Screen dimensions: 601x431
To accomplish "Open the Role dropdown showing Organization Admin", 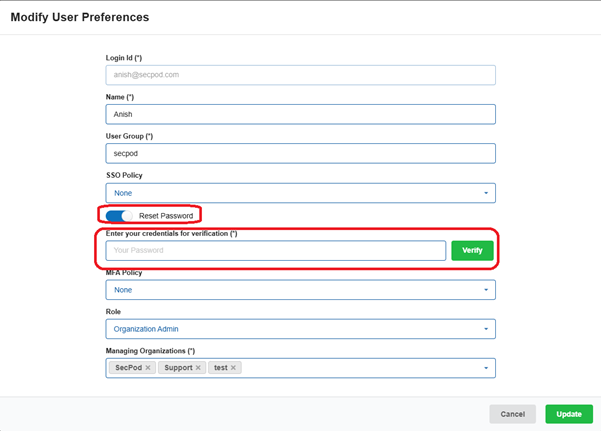I will (300, 329).
